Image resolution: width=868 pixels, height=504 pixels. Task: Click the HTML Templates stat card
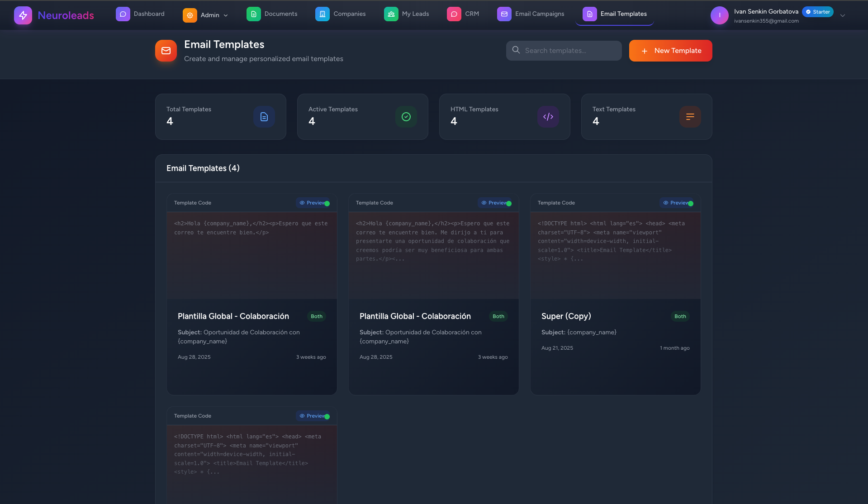[505, 117]
